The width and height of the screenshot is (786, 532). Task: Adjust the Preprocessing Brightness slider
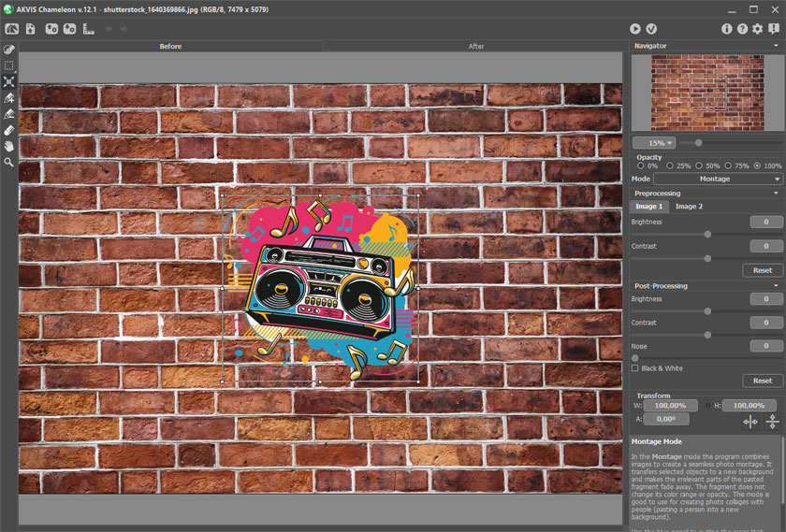click(707, 234)
